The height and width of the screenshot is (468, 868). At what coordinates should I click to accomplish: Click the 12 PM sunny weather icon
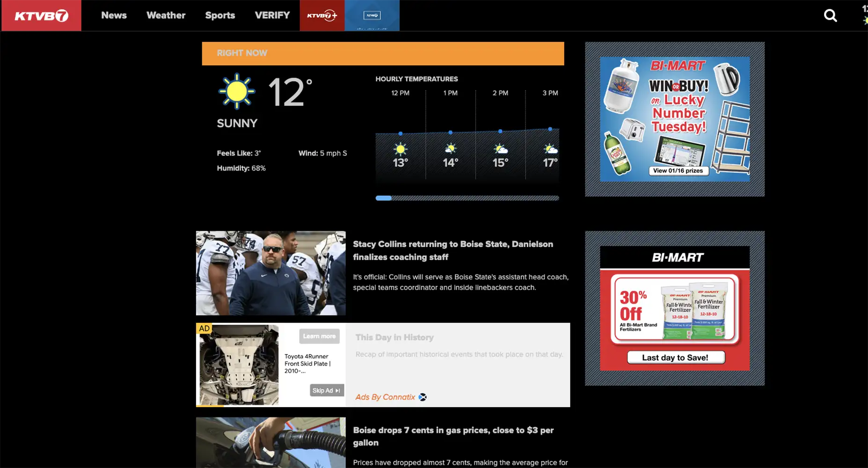point(400,149)
